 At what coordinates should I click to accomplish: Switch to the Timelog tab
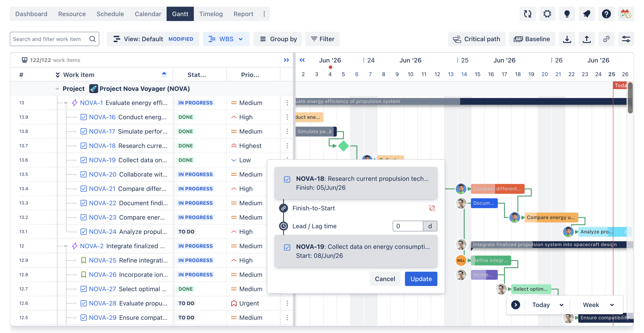coord(211,14)
